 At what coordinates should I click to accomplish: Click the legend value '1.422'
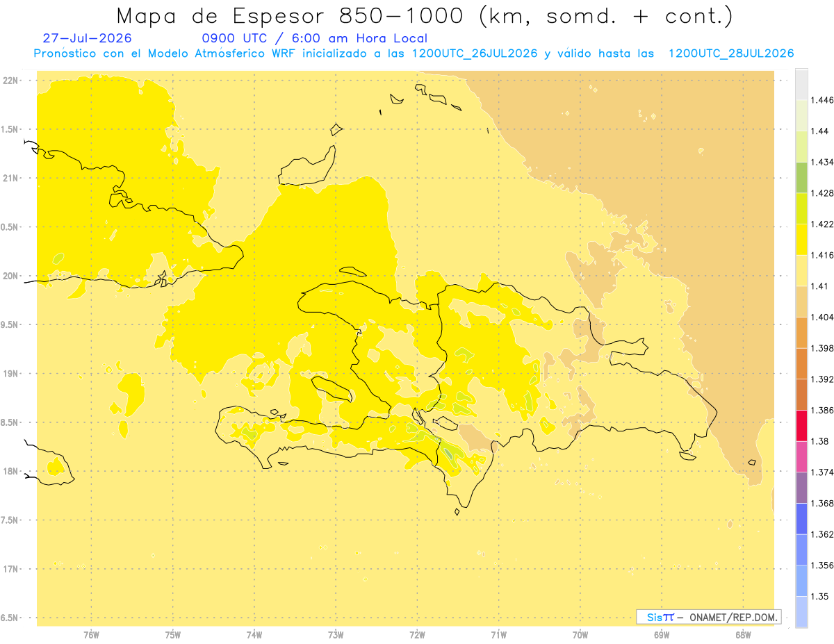coord(822,224)
